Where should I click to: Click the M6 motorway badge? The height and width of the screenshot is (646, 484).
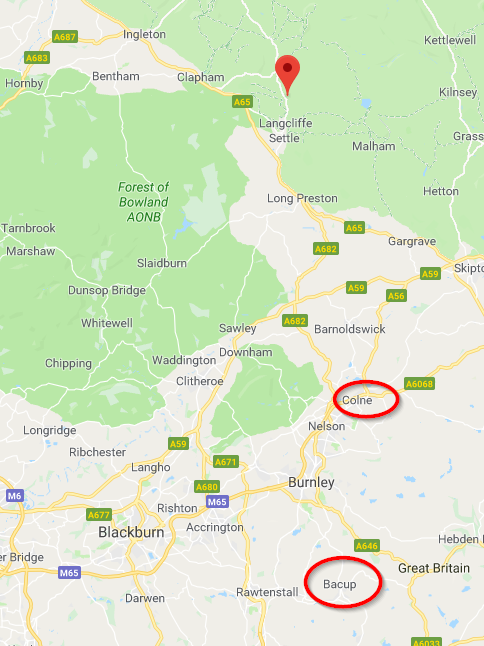click(x=14, y=496)
